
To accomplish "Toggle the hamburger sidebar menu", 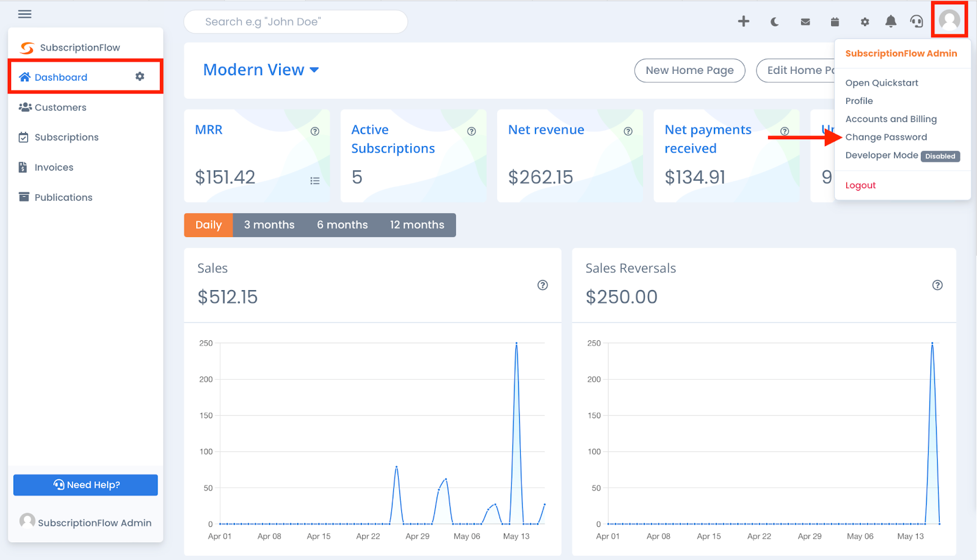I will [x=24, y=14].
